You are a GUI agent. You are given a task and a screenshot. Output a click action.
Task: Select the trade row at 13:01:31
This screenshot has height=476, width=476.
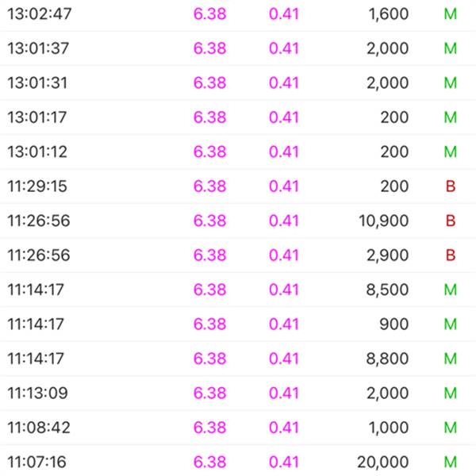click(238, 83)
